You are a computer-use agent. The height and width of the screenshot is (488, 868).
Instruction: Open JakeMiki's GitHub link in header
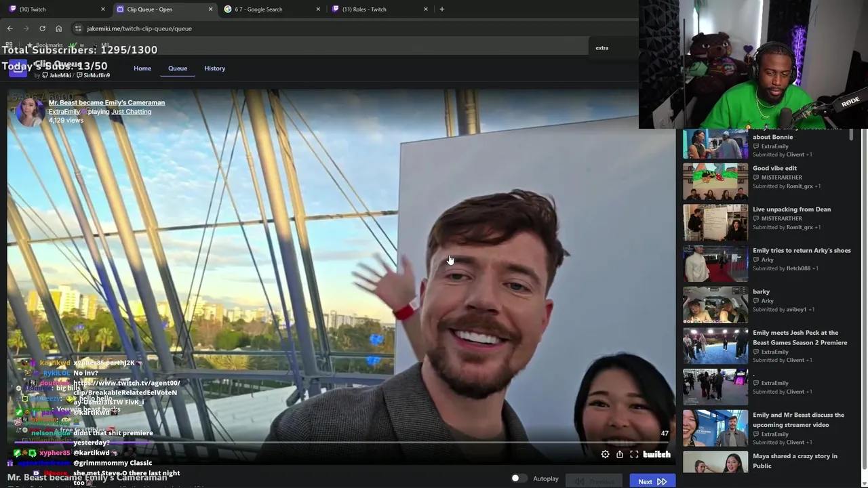coord(56,75)
